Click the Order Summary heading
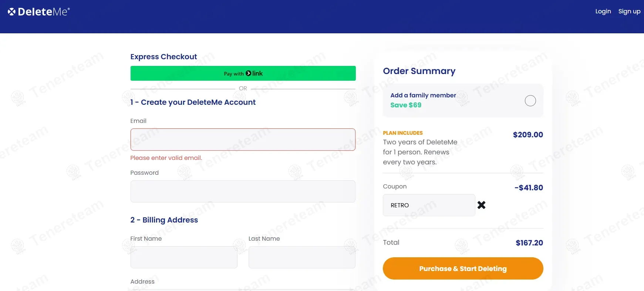The height and width of the screenshot is (291, 644). pos(419,71)
